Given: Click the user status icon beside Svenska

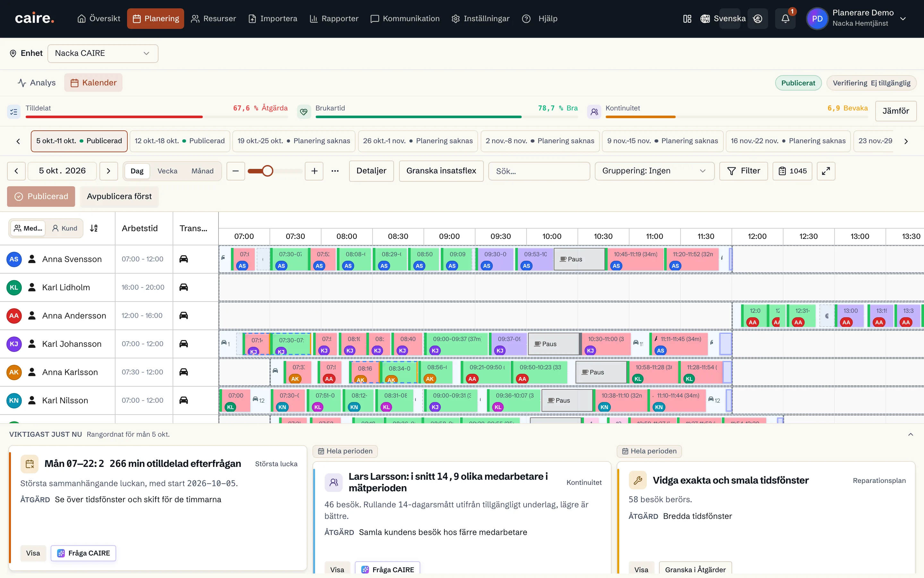Looking at the screenshot, I should (x=757, y=19).
